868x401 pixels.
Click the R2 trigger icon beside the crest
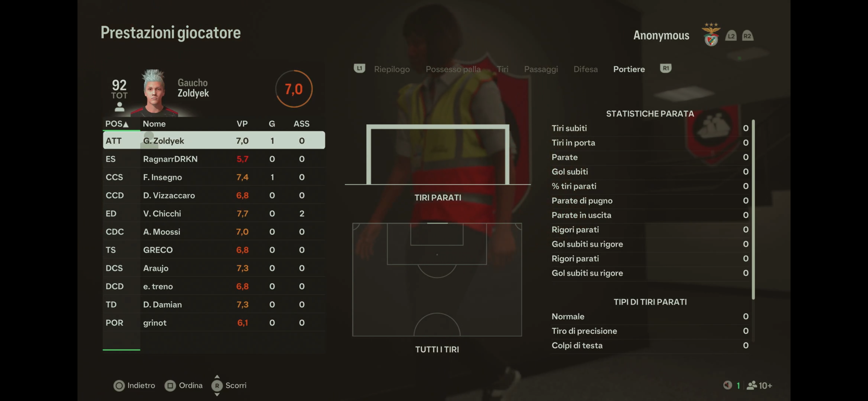(x=748, y=36)
